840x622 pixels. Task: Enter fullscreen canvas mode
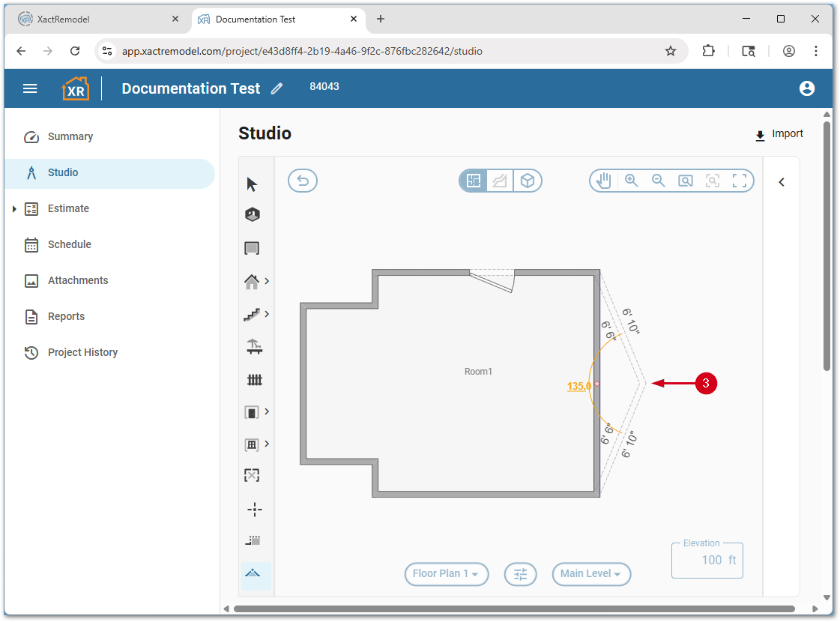coord(740,181)
